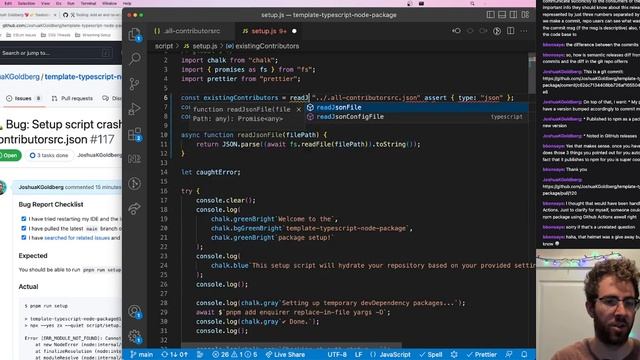Open the editor More Actions ellipsis
Viewport: 640px width, 360px height.
click(524, 31)
